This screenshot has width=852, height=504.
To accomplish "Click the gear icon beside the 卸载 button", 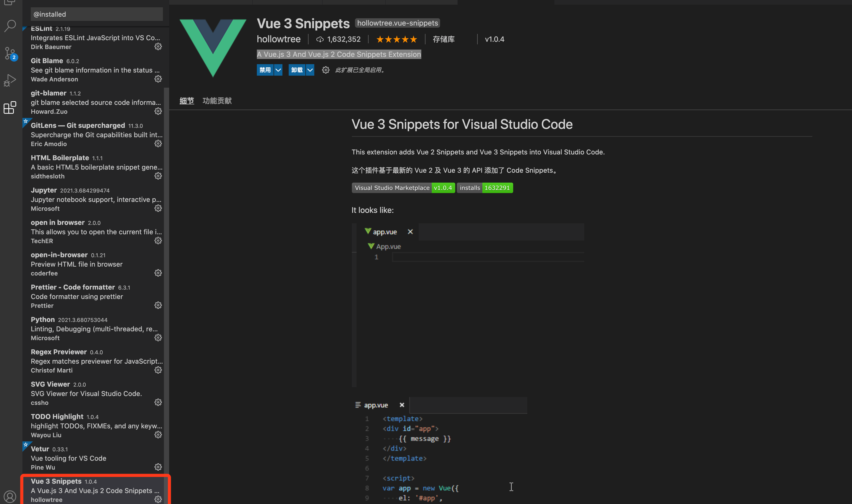I will [326, 70].
